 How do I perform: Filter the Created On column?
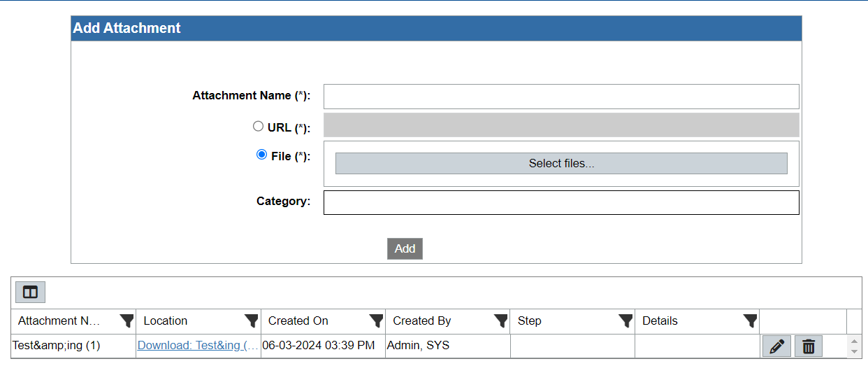coord(376,321)
